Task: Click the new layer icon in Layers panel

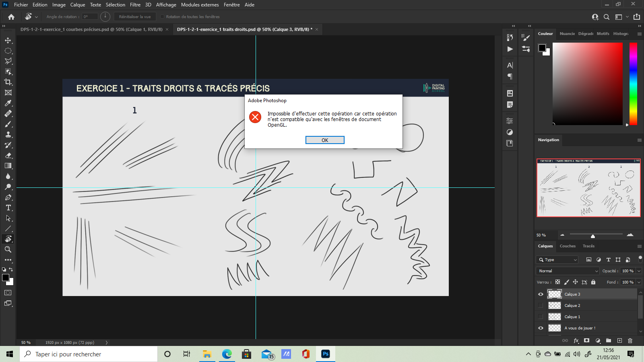Action: coord(619,341)
